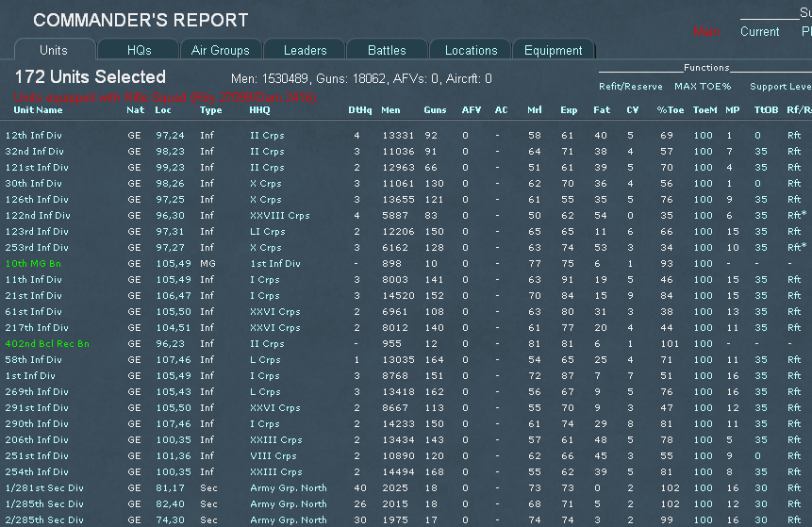Toggle Rft* status of 122nd Inf Div
The image size is (812, 527).
coord(797,215)
